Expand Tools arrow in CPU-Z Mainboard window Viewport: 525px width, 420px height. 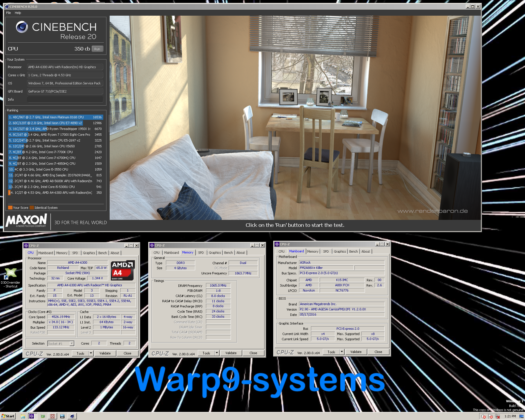(x=342, y=352)
